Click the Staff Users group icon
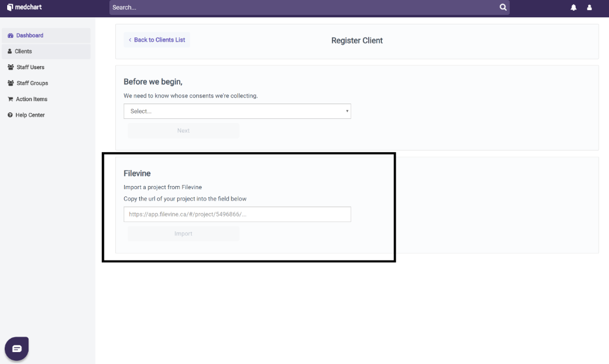This screenshot has width=609, height=364. tap(11, 67)
